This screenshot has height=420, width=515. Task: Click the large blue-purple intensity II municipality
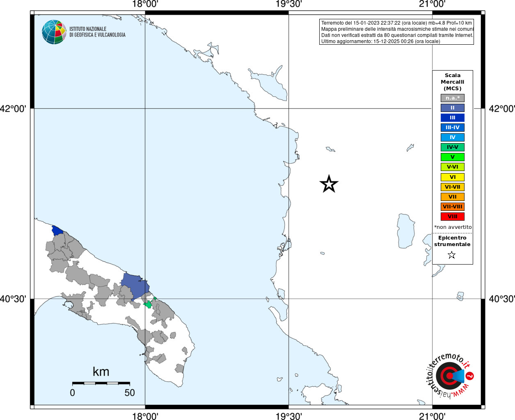pos(135,286)
